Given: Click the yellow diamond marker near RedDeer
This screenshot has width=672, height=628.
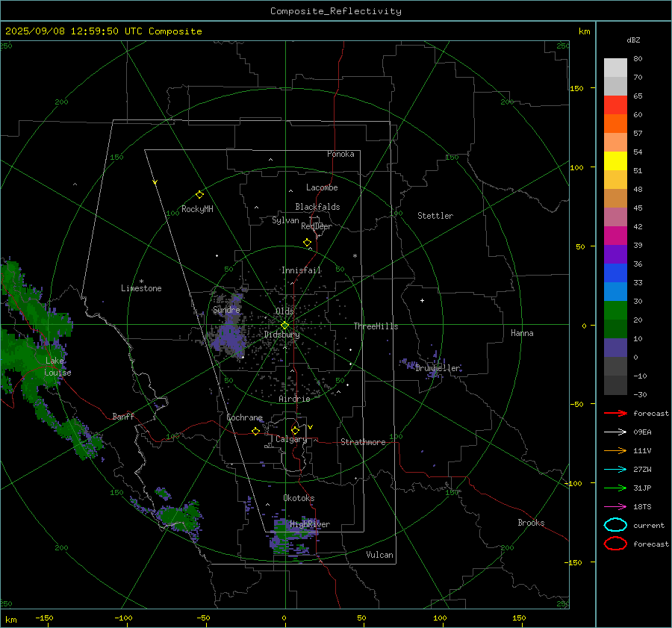Looking at the screenshot, I should coord(307,243).
